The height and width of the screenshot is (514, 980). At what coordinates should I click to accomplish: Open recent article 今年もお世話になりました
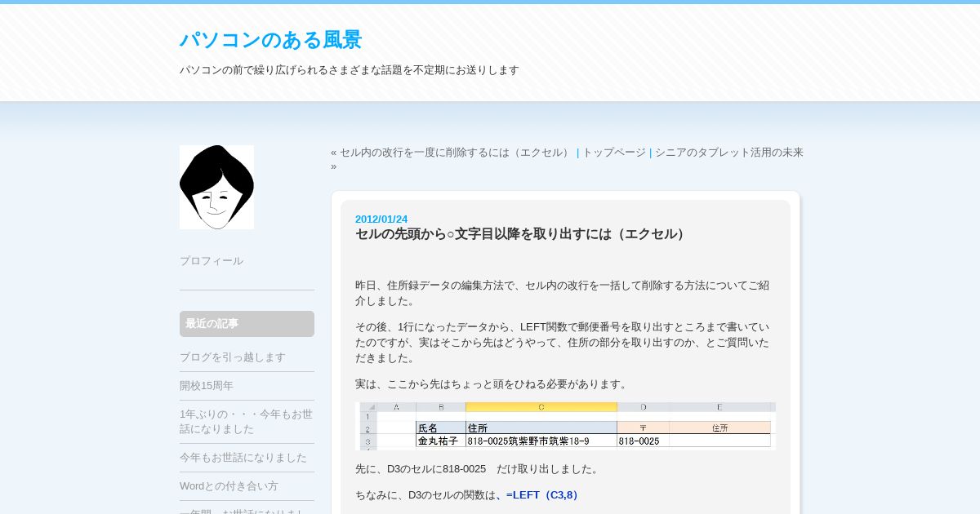pyautogui.click(x=243, y=458)
